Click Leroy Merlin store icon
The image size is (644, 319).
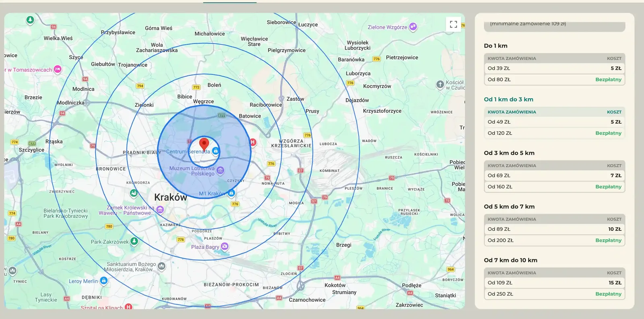tap(104, 281)
